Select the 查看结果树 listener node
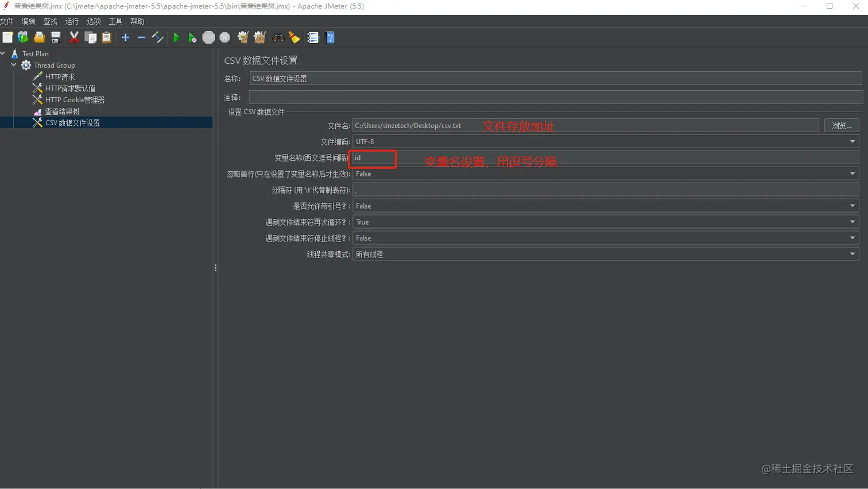Viewport: 868px width, 489px height. point(62,111)
